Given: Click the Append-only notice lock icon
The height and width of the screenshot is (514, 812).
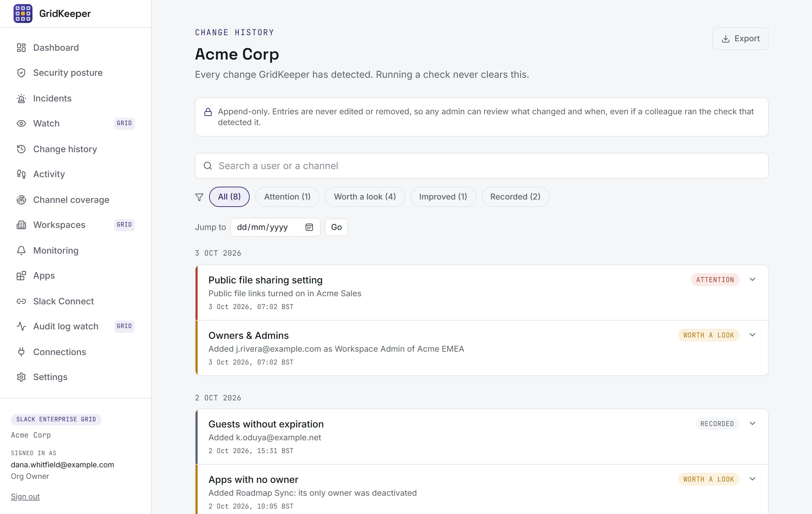Looking at the screenshot, I should point(208,112).
